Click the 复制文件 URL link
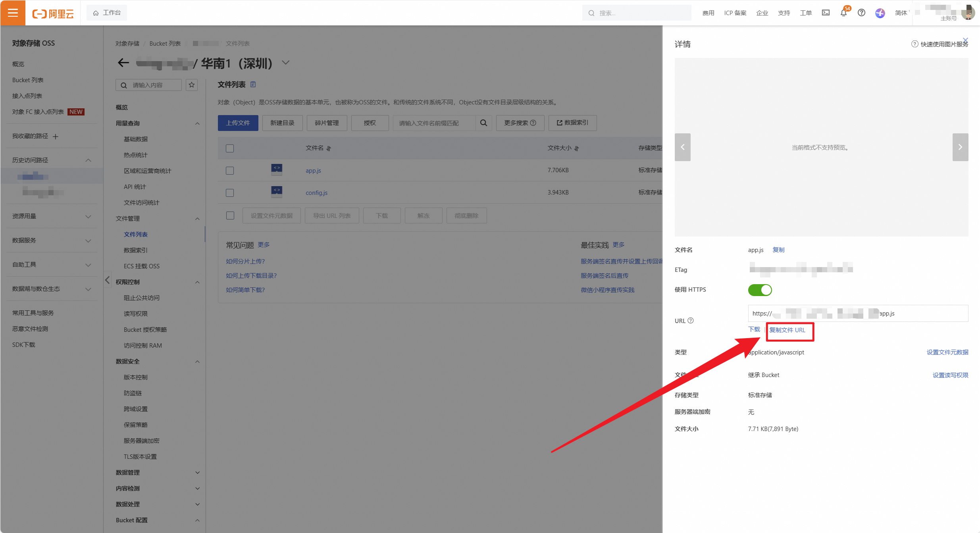The image size is (980, 533). click(x=787, y=330)
